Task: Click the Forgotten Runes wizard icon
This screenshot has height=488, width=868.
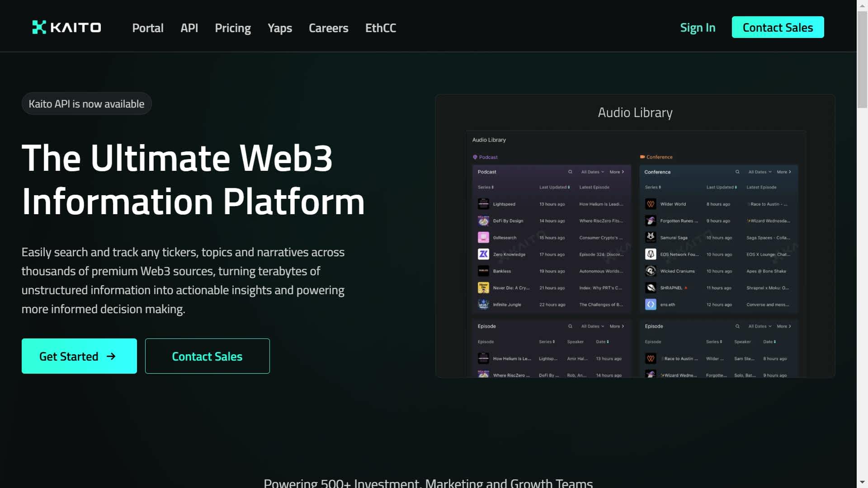Action: pos(651,221)
